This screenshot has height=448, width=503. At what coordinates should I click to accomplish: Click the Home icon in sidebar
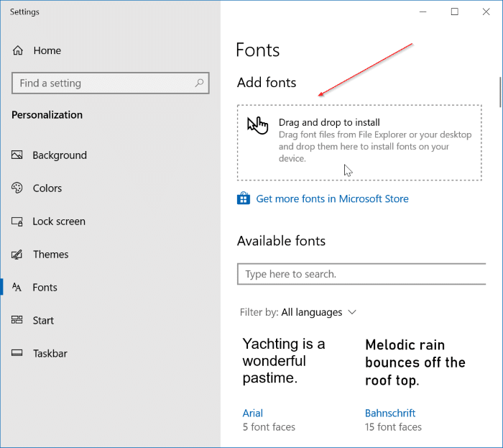point(18,50)
